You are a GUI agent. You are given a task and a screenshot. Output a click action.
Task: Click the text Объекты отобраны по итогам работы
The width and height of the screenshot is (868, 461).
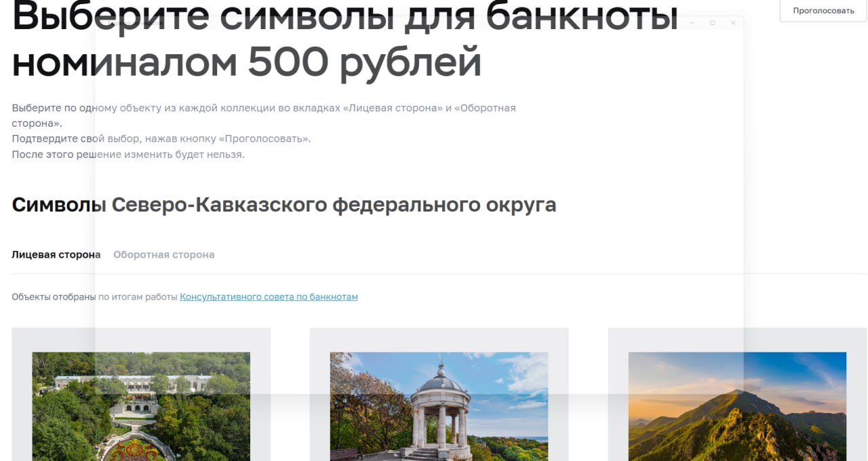(94, 297)
